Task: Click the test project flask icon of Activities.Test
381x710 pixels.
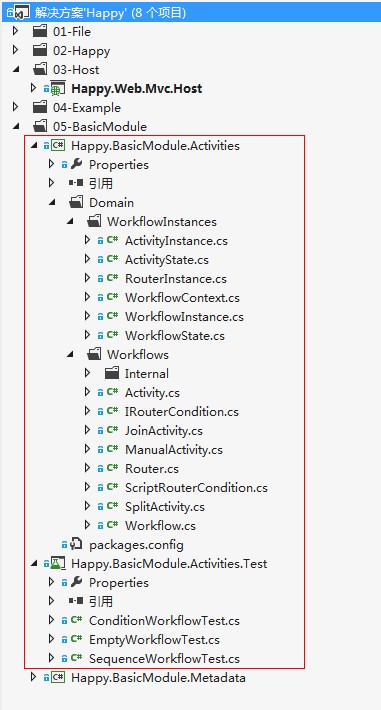Action: (58, 564)
